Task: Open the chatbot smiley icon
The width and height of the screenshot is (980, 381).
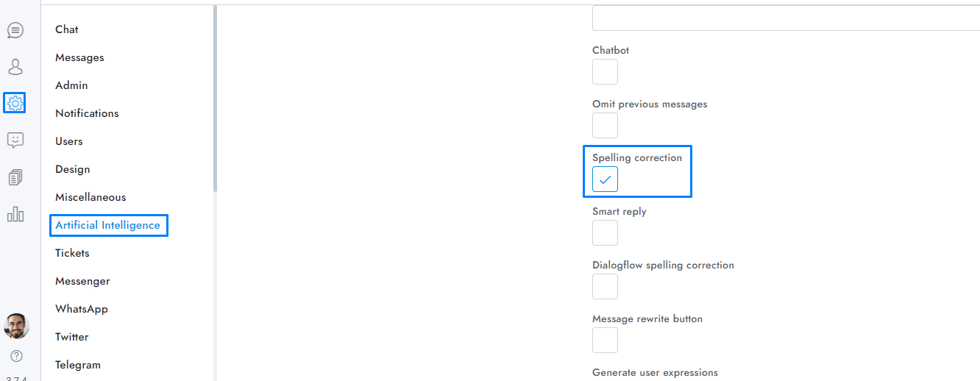Action: coord(15,140)
